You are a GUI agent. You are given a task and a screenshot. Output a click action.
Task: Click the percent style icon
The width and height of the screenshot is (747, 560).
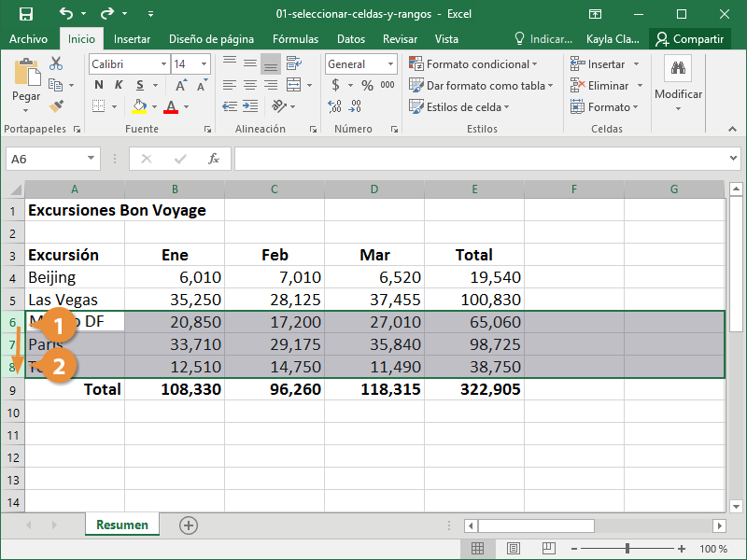coord(367,86)
